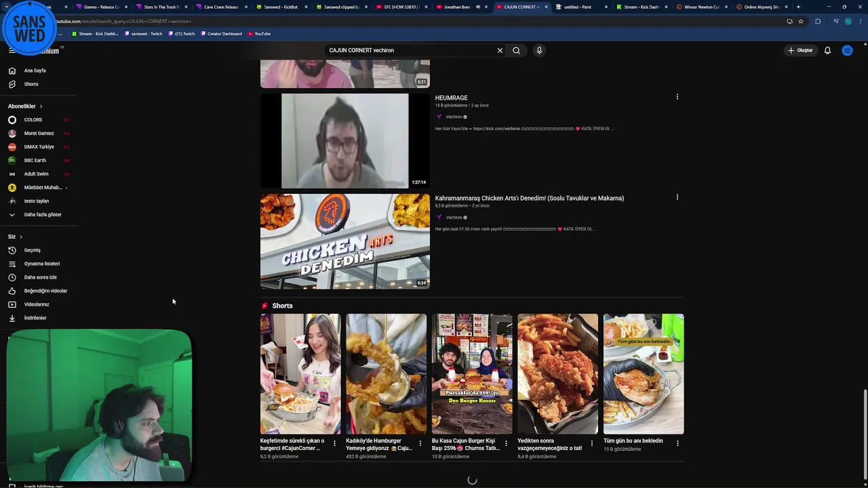Open a new browser tab with plus
868x488 pixels.
click(x=798, y=7)
